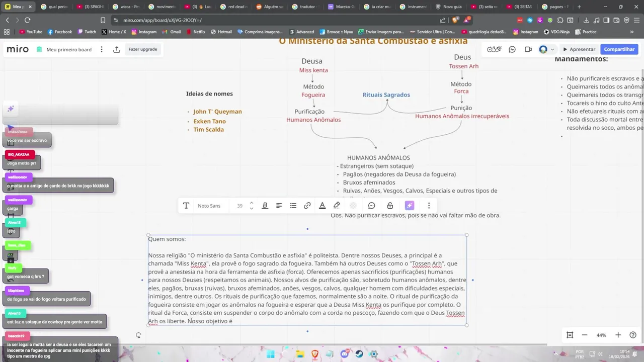Switch to the 'Nova guia' tab
Image resolution: width=644 pixels, height=362 pixels.
(x=449, y=7)
